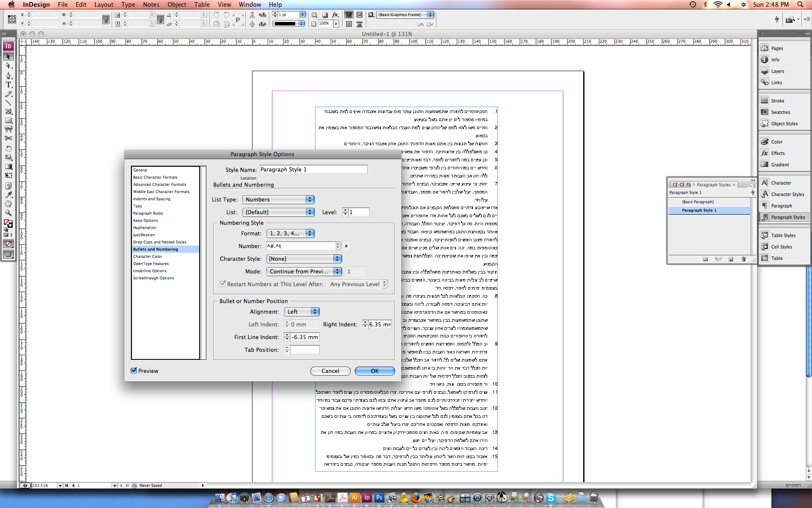The width and height of the screenshot is (812, 508).
Task: Open the Swatches panel
Action: tap(780, 112)
